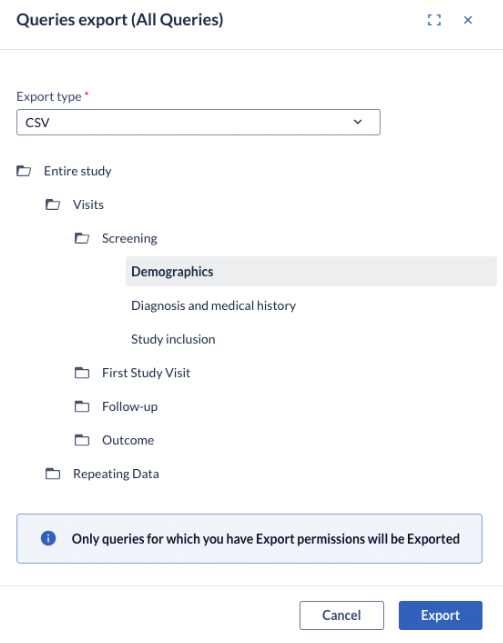Open the Export type dropdown

[x=198, y=122]
